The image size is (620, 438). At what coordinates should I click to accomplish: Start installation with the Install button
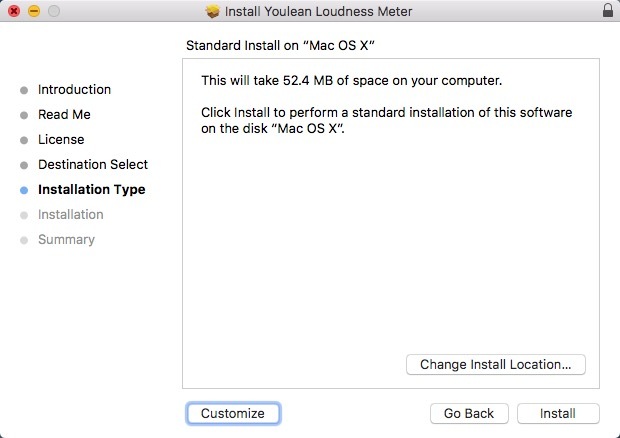557,413
